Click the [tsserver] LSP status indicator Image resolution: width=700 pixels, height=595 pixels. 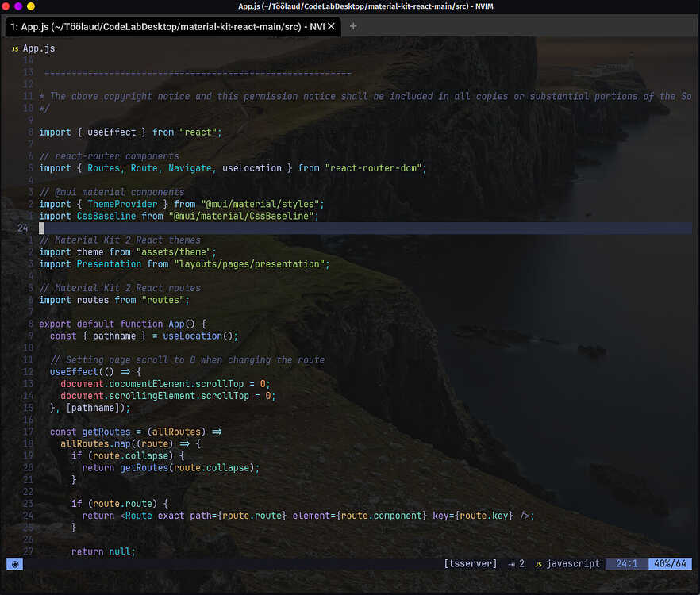point(471,563)
